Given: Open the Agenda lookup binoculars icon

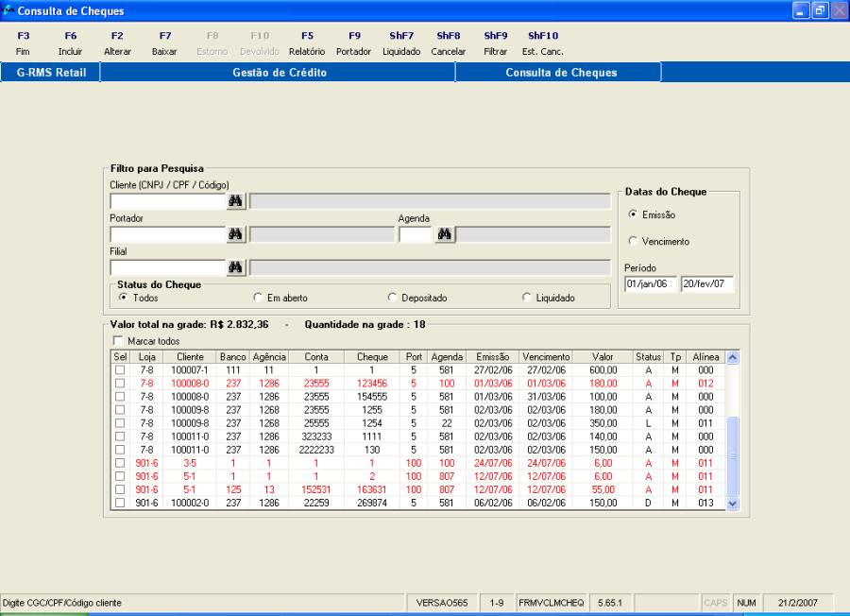Looking at the screenshot, I should [444, 234].
